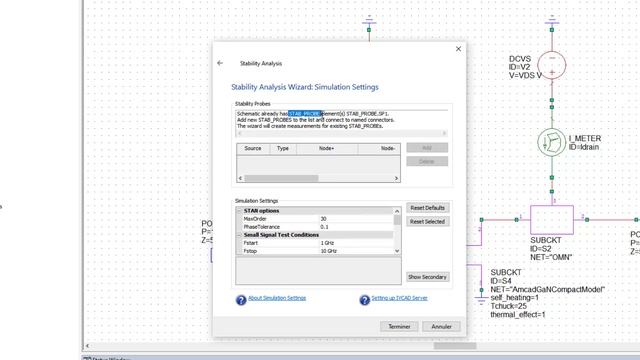Click the Fstart property name
640x360 pixels.
click(250, 243)
